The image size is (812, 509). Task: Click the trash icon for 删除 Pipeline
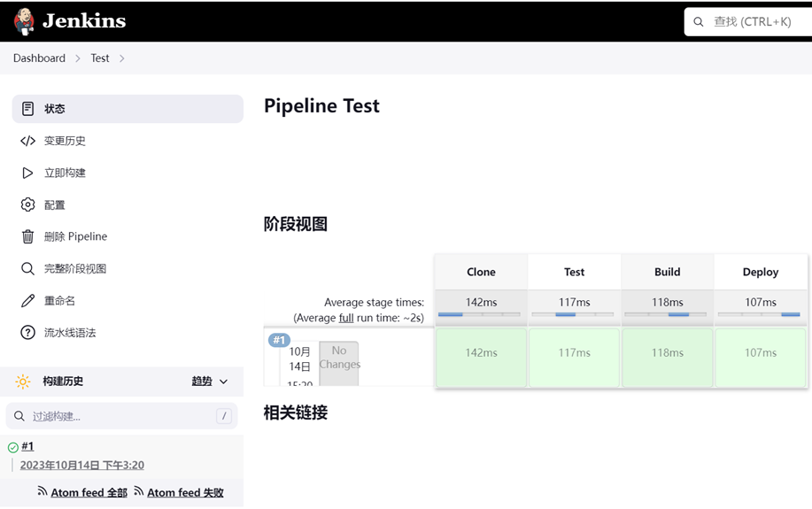[28, 236]
